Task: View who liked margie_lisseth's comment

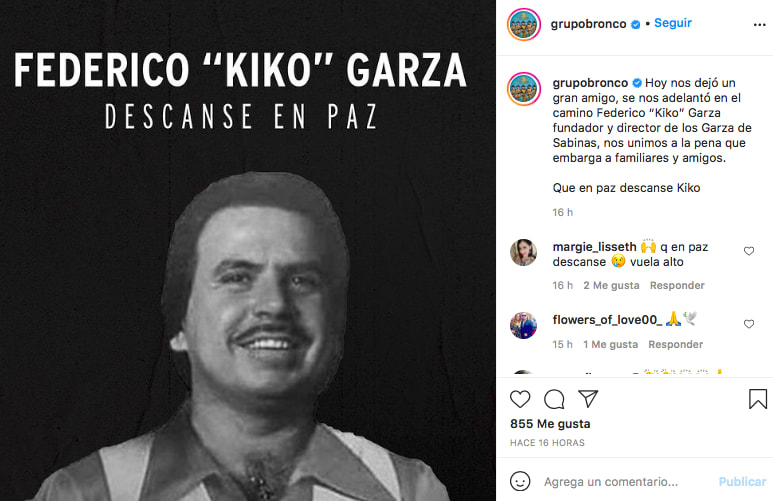Action: (611, 286)
